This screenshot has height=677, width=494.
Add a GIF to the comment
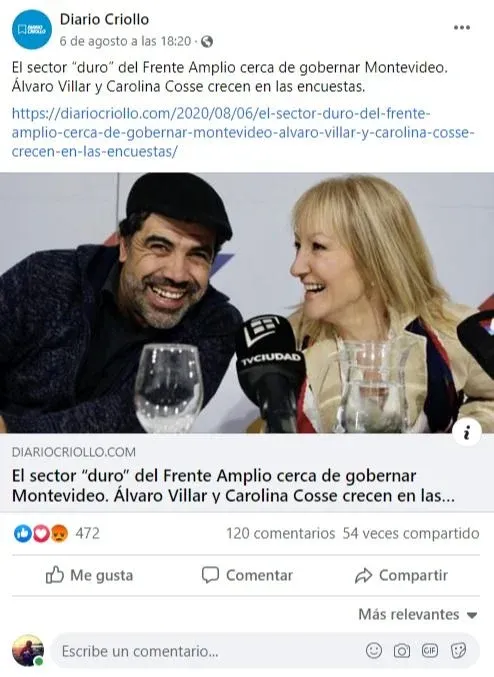430,650
